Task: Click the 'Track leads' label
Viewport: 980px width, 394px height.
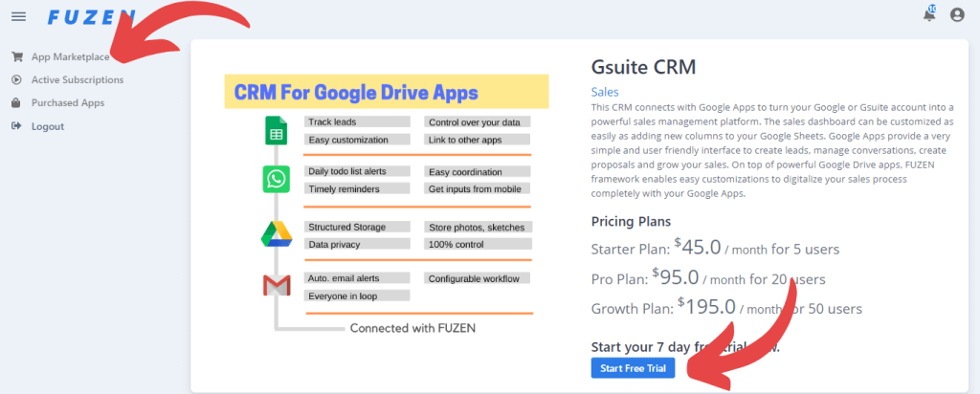Action: [x=357, y=121]
